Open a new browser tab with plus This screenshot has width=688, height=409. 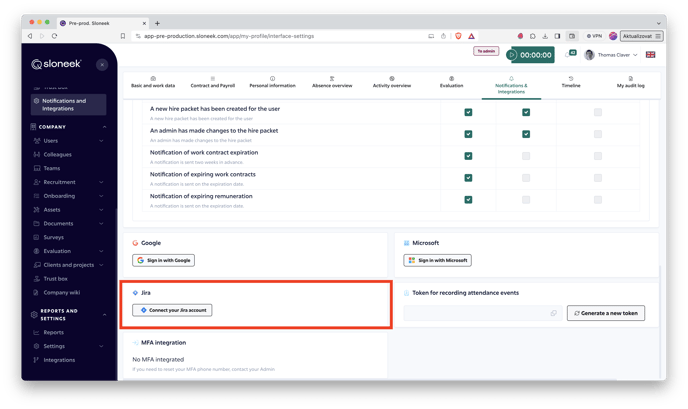click(x=157, y=23)
